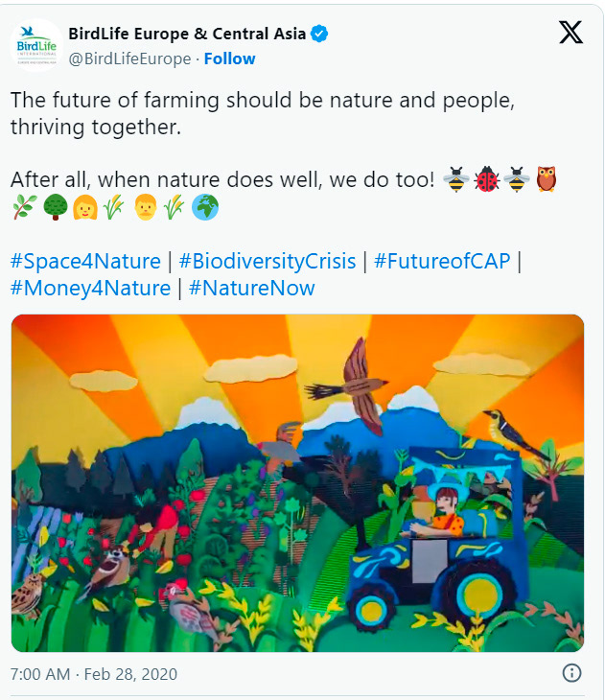Viewport: 605px width, 700px height.
Task: Open the @BirdLifeEurope handle link
Action: click(129, 58)
